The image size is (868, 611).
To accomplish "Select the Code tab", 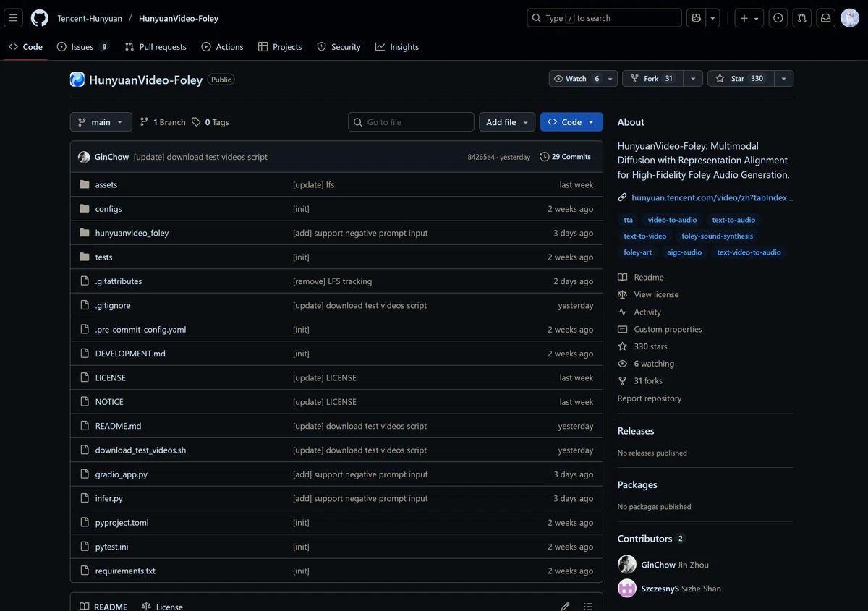I will (25, 47).
